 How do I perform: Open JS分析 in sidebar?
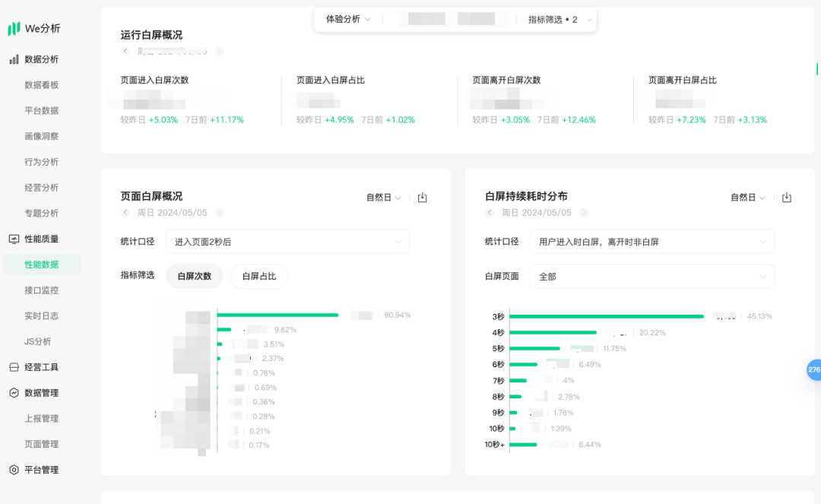click(x=38, y=342)
